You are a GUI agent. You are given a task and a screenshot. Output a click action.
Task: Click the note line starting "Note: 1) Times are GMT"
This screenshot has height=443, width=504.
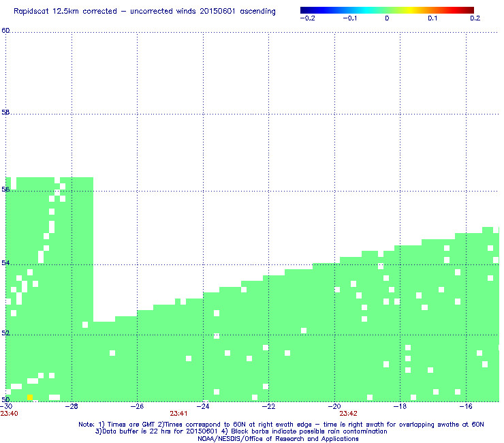pyautogui.click(x=281, y=425)
